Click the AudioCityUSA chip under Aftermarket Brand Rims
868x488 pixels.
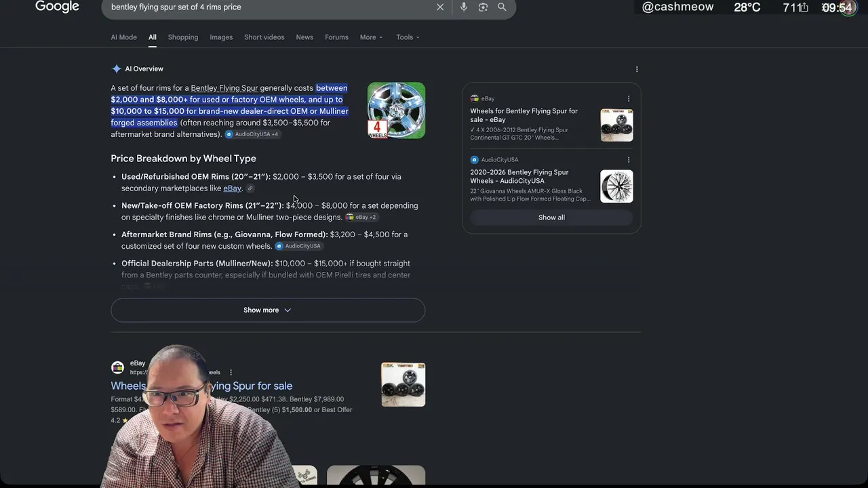(298, 246)
